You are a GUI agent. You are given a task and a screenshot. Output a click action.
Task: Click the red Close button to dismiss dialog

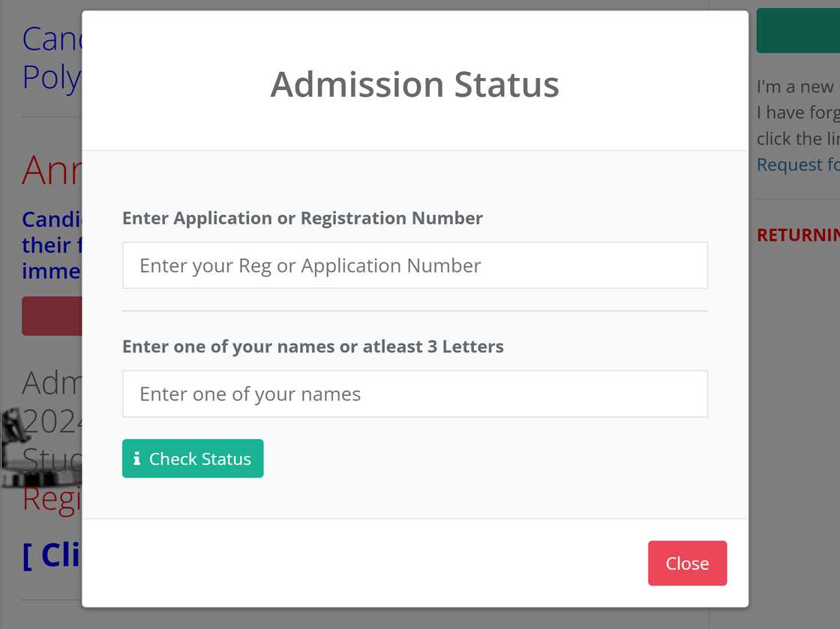[x=686, y=563]
